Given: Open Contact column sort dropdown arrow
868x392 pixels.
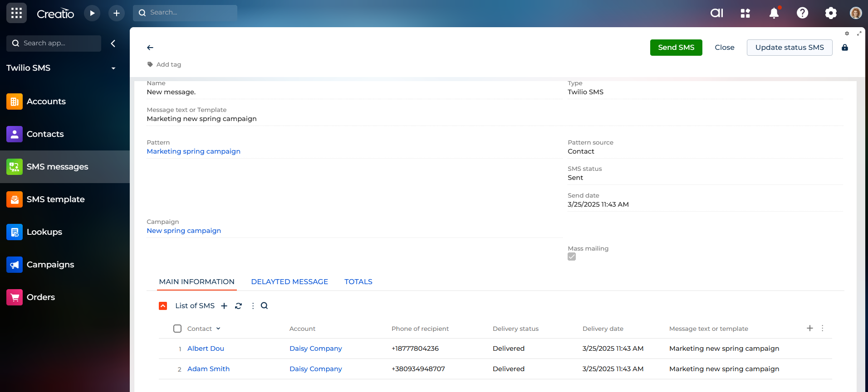Looking at the screenshot, I should (x=218, y=329).
